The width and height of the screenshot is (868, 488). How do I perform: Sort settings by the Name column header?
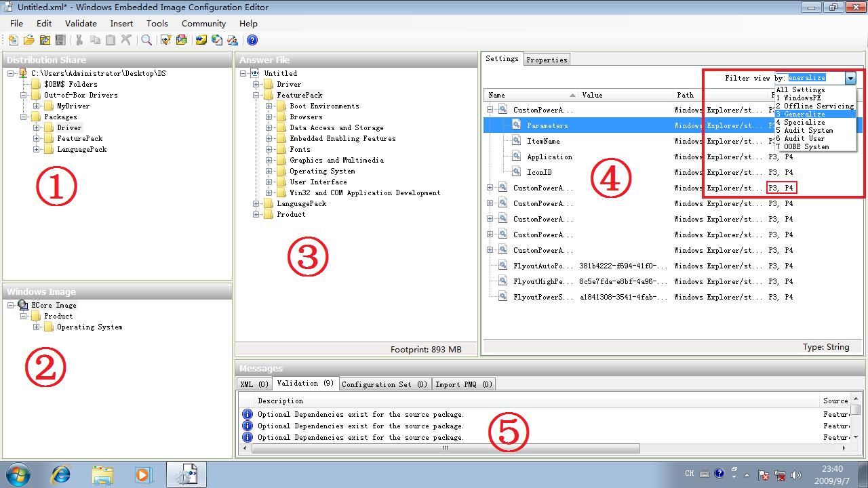[x=531, y=95]
